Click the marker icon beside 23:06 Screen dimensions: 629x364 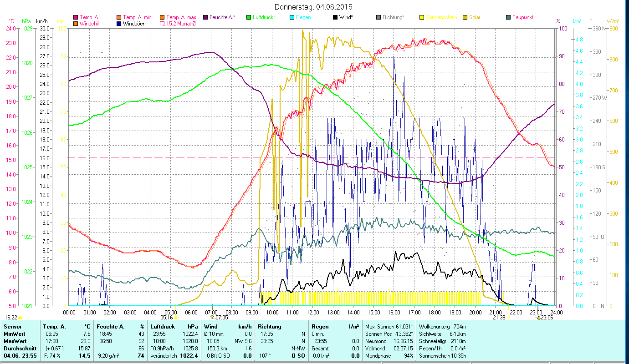tap(539, 318)
